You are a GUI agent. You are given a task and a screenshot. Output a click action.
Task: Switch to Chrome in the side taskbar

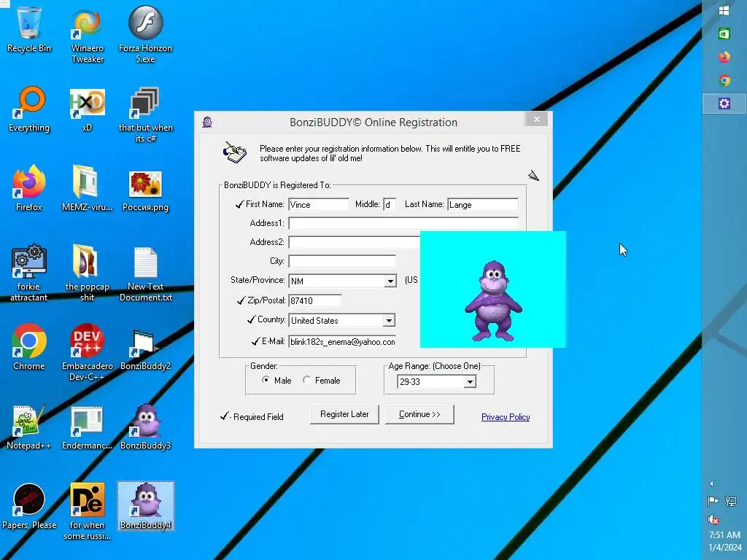coord(724,80)
